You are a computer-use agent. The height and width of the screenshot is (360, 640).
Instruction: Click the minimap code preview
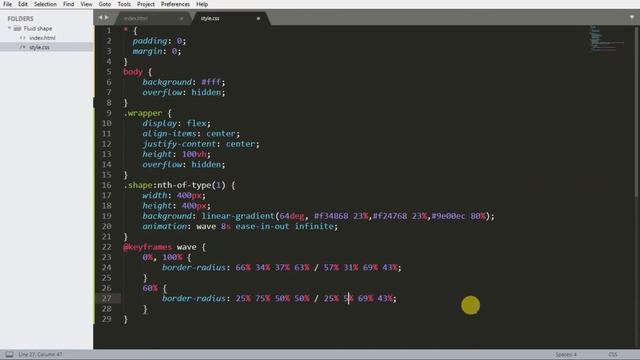tap(607, 39)
